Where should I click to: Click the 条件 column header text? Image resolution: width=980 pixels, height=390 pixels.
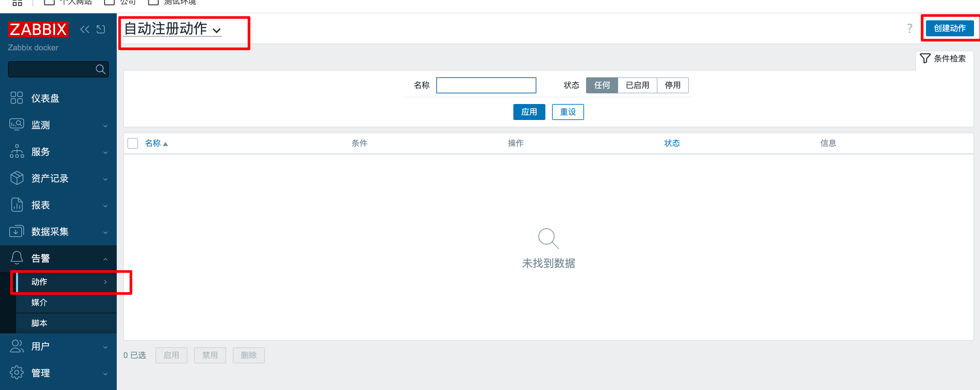pos(359,143)
